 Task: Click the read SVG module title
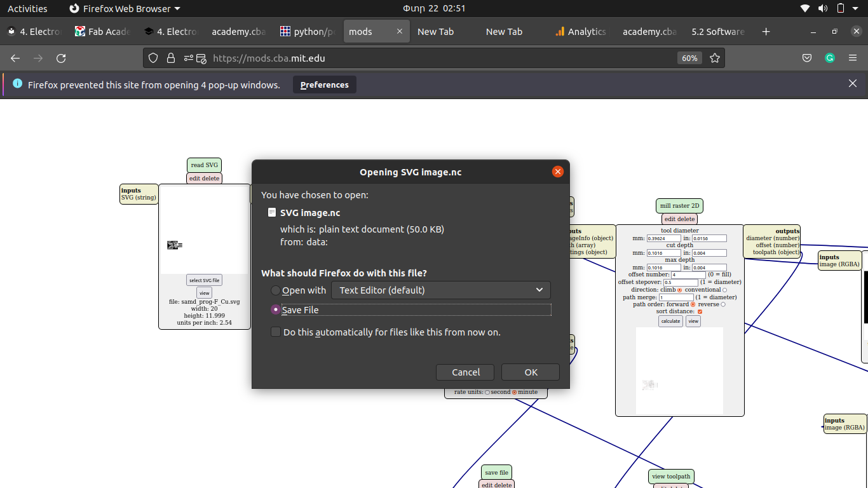[204, 165]
